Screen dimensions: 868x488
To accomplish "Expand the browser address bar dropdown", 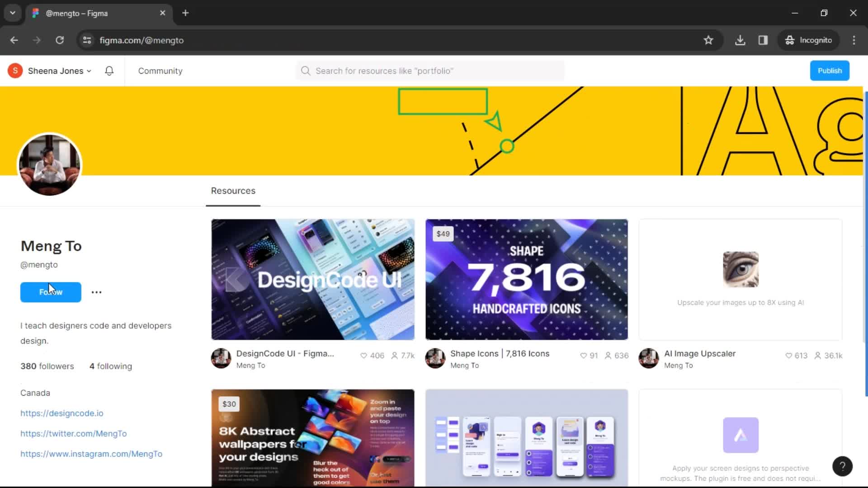I will tap(13, 13).
